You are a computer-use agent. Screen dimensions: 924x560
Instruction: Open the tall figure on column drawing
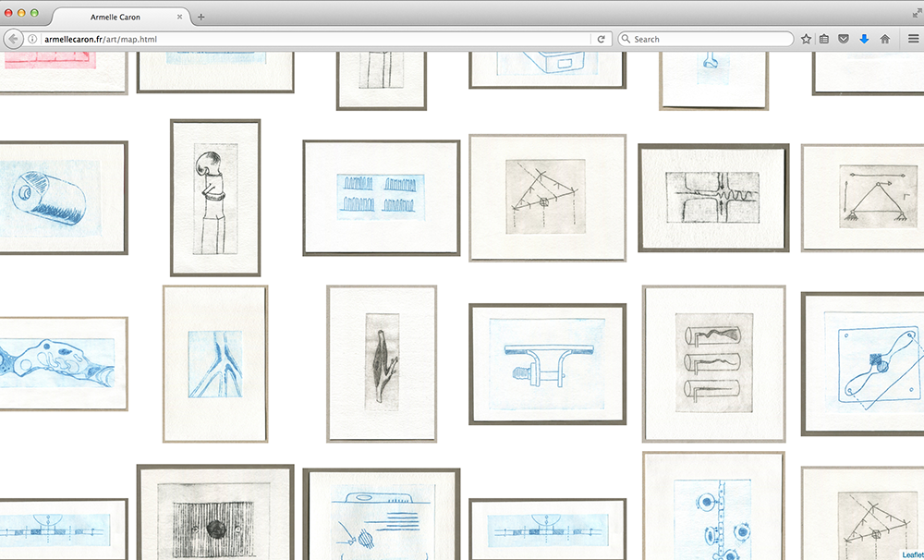click(x=215, y=198)
